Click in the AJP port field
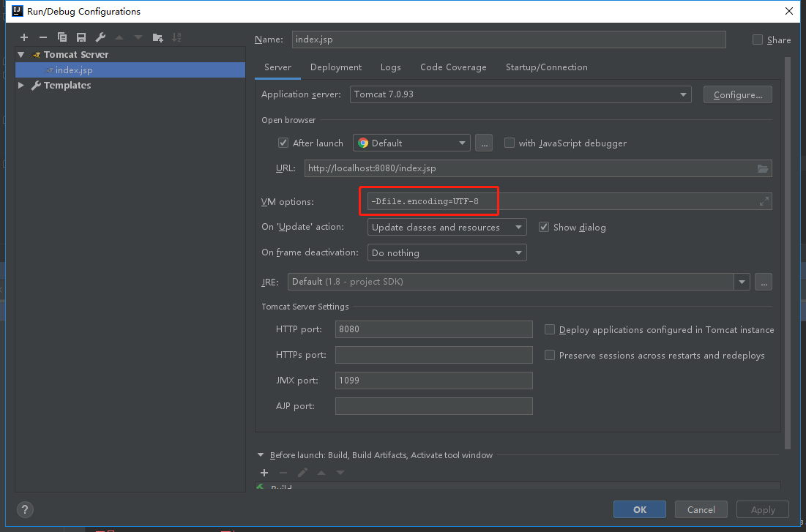 click(x=434, y=406)
